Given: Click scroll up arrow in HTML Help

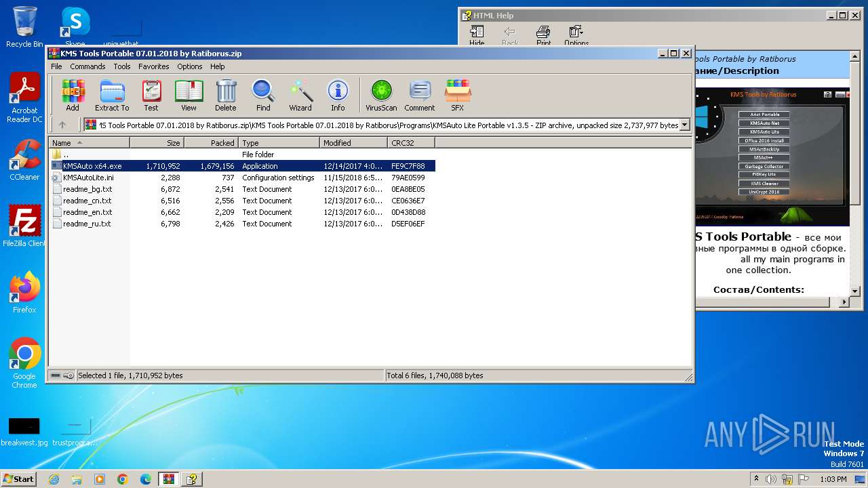Looking at the screenshot, I should pyautogui.click(x=854, y=58).
